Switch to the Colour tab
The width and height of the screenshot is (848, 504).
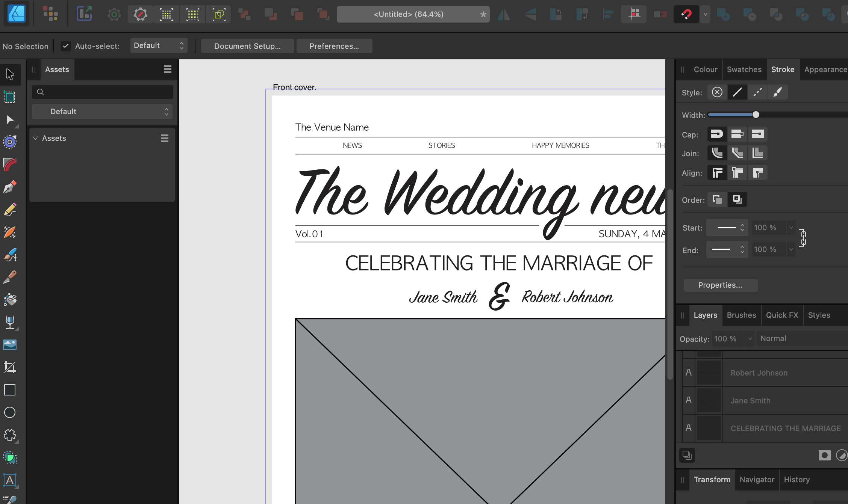[x=706, y=69]
